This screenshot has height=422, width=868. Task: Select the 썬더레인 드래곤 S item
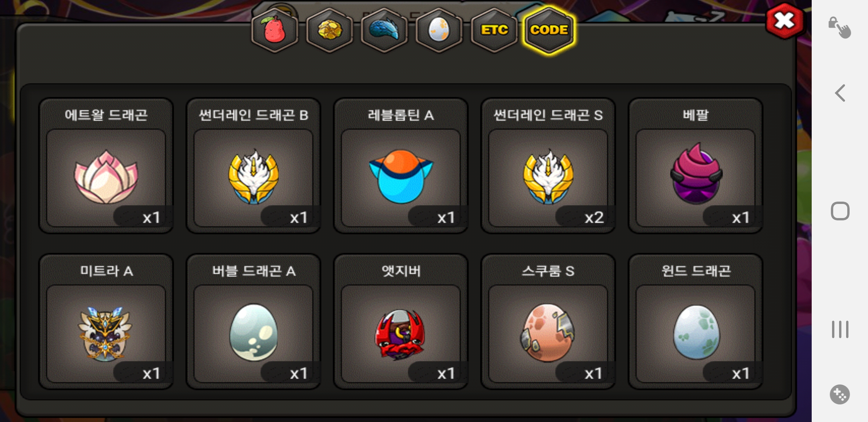coord(548,166)
